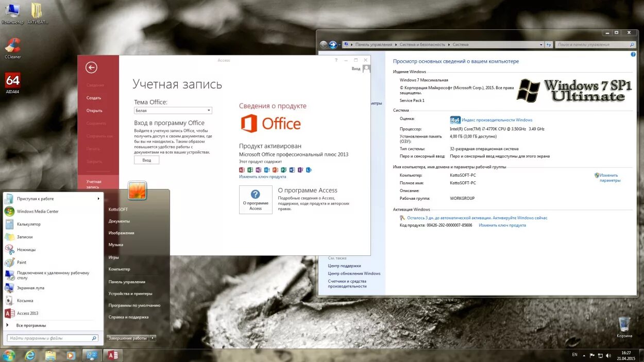Open Справка и поддержка from Start menu
This screenshot has height=362, width=644.
pyautogui.click(x=128, y=317)
